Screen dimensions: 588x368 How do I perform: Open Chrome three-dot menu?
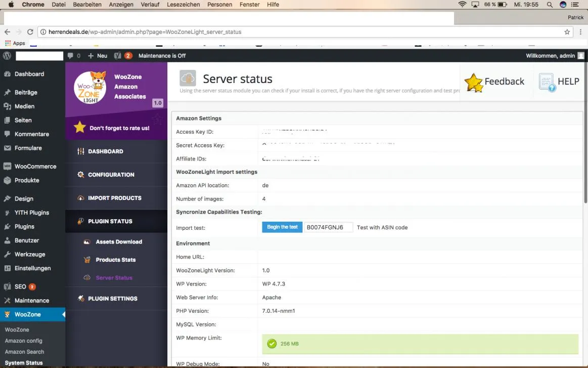click(580, 32)
